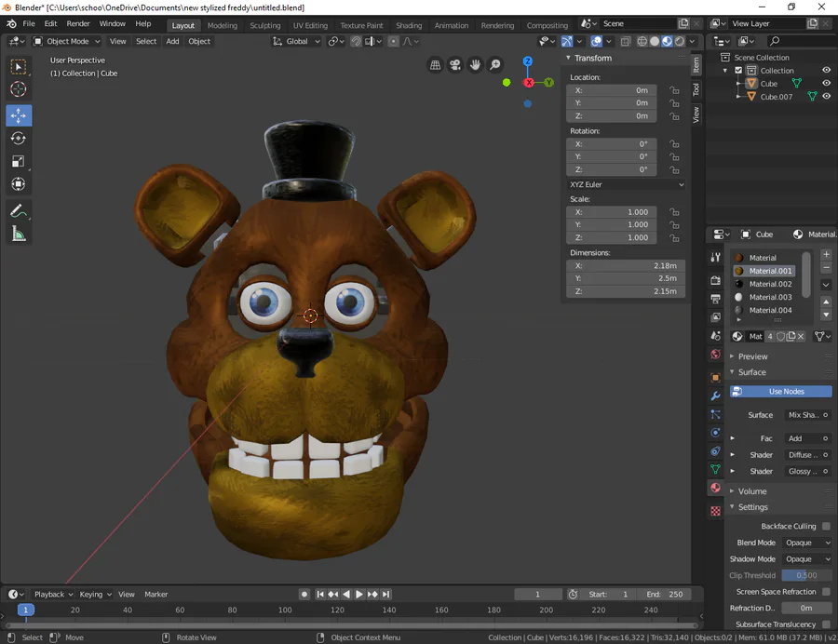Screen dimensions: 838x644
Task: Select the Cursor tool in left toolbar
Action: point(19,89)
